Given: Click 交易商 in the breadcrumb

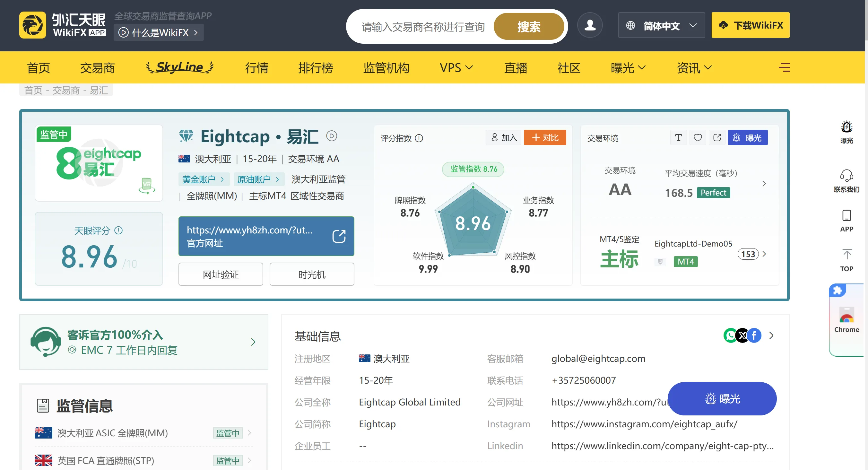Looking at the screenshot, I should 66,90.
